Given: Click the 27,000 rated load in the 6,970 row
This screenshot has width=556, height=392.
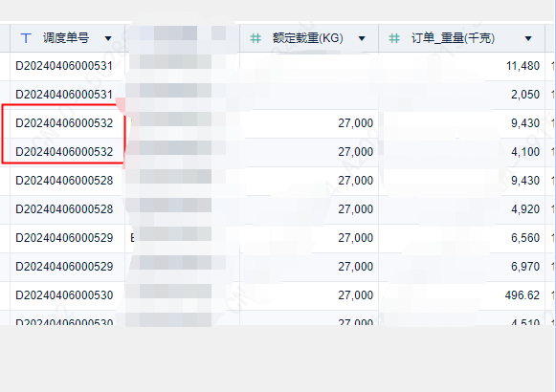Looking at the screenshot, I should pyautogui.click(x=356, y=267).
